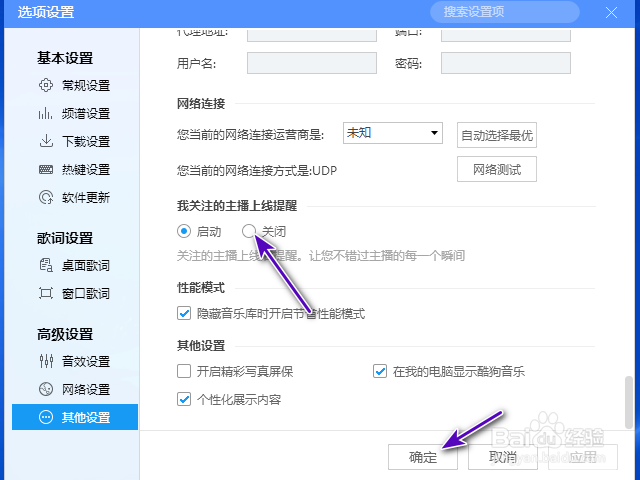The height and width of the screenshot is (480, 640).
Task: Click the 搜索设置项 search box
Action: (505, 12)
